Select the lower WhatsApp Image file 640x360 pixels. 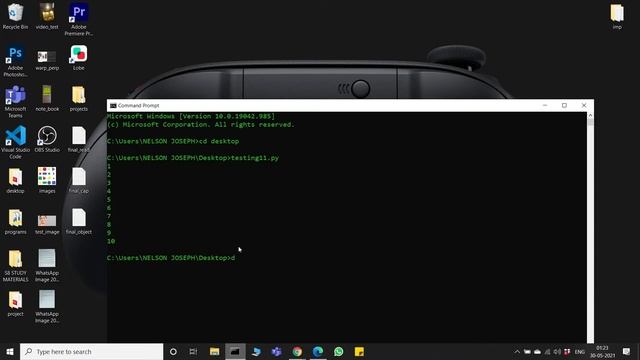pos(47,307)
